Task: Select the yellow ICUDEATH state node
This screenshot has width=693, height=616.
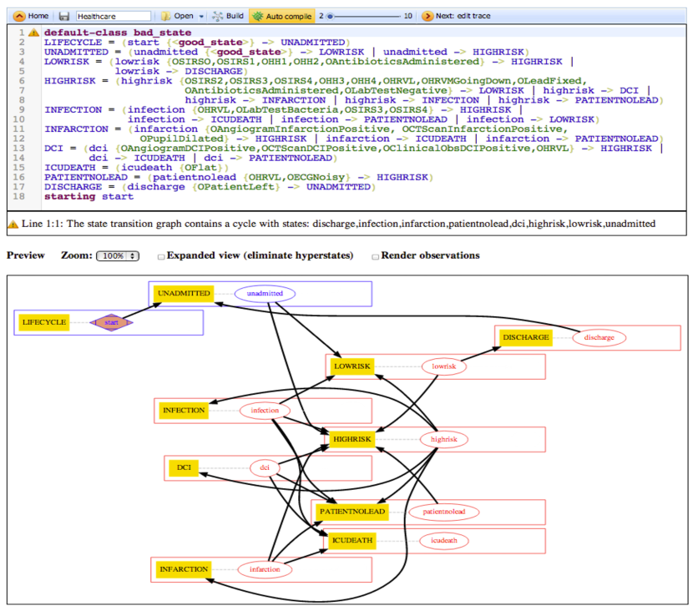Action: (352, 540)
